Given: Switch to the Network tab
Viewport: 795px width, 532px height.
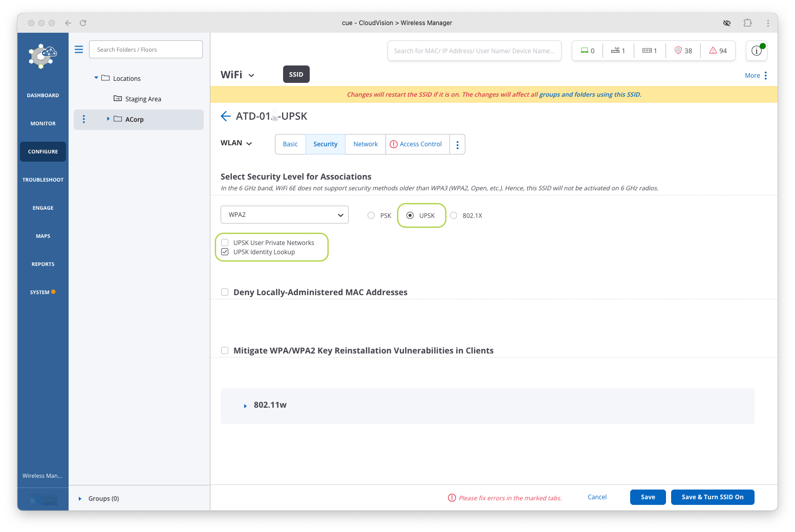Looking at the screenshot, I should pyautogui.click(x=366, y=144).
